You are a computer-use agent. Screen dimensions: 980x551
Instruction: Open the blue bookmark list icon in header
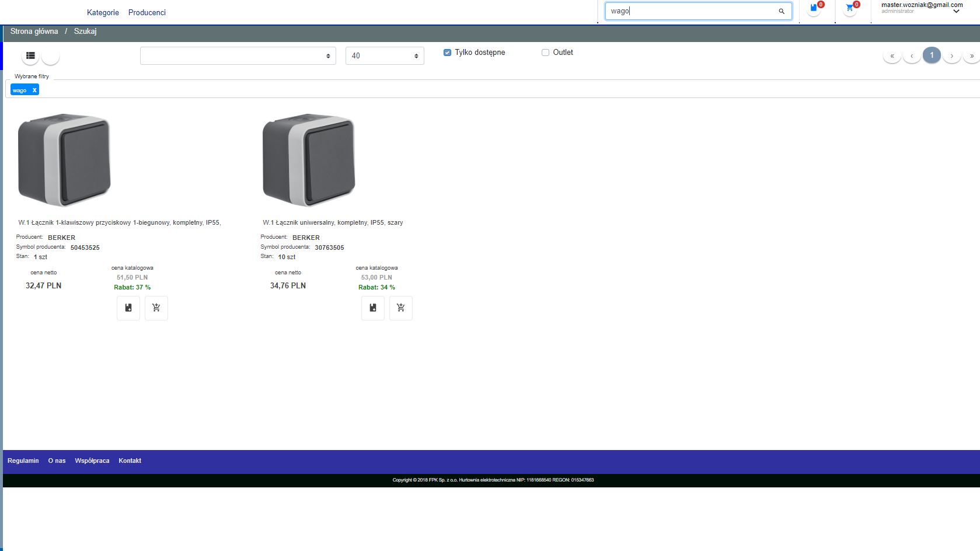pyautogui.click(x=814, y=9)
